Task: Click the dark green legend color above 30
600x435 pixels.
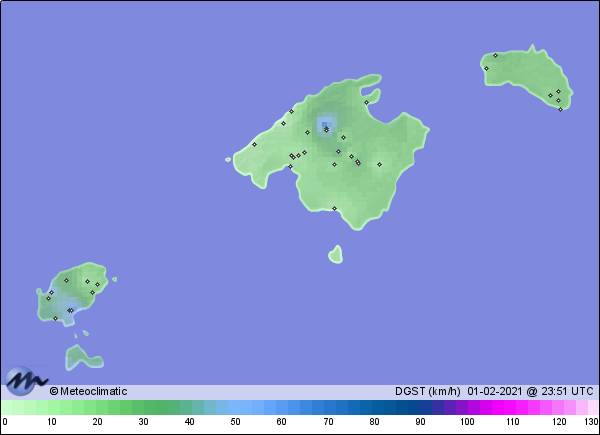Action: (143, 407)
